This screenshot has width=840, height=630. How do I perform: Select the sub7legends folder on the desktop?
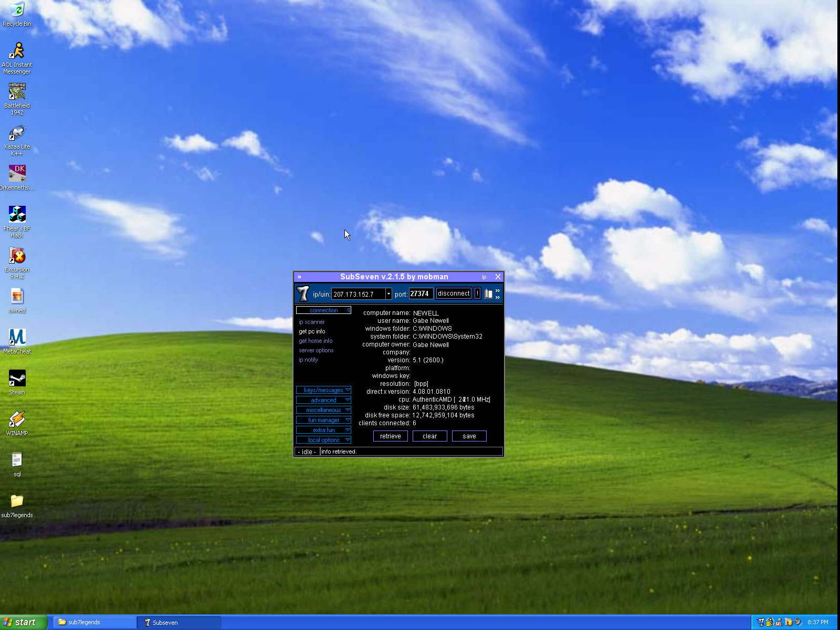(x=17, y=505)
